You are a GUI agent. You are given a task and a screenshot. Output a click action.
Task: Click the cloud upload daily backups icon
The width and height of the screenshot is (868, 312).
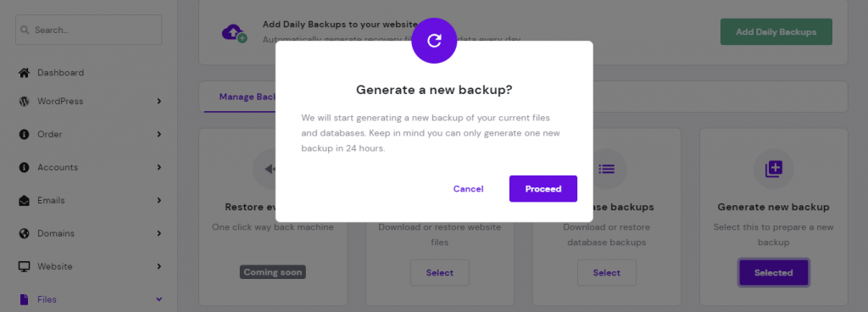tap(234, 32)
